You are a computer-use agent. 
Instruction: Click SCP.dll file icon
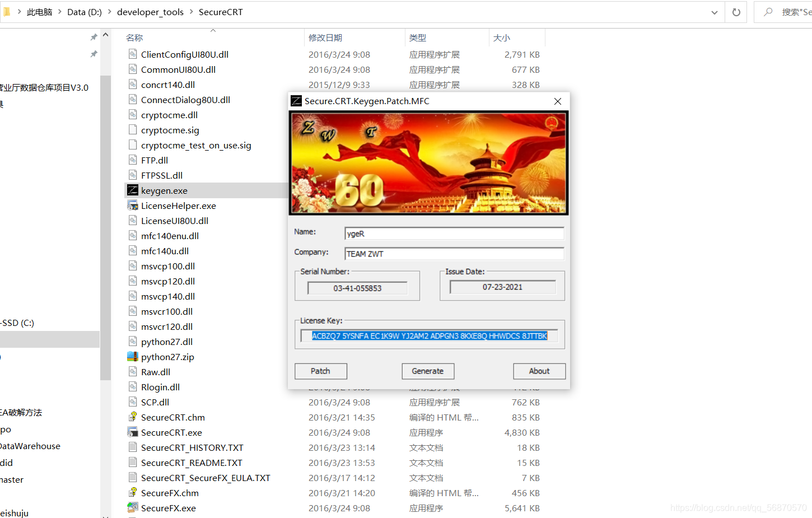click(x=133, y=402)
